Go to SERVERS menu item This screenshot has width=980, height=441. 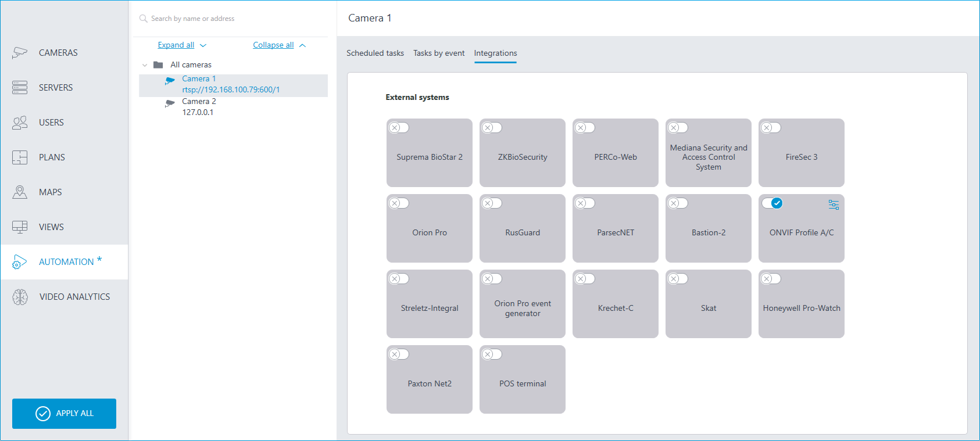[64, 88]
